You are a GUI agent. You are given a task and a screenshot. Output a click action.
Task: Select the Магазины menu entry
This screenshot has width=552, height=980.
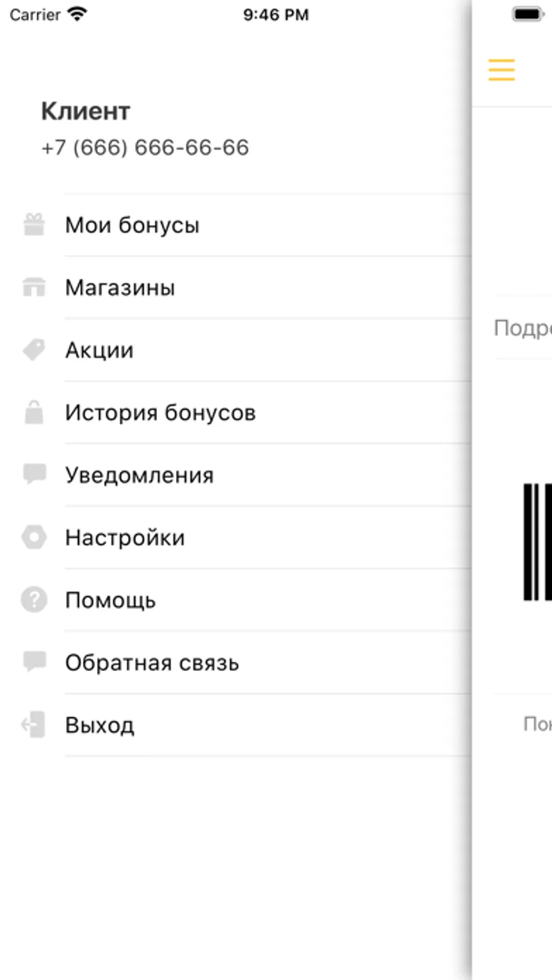click(x=120, y=288)
